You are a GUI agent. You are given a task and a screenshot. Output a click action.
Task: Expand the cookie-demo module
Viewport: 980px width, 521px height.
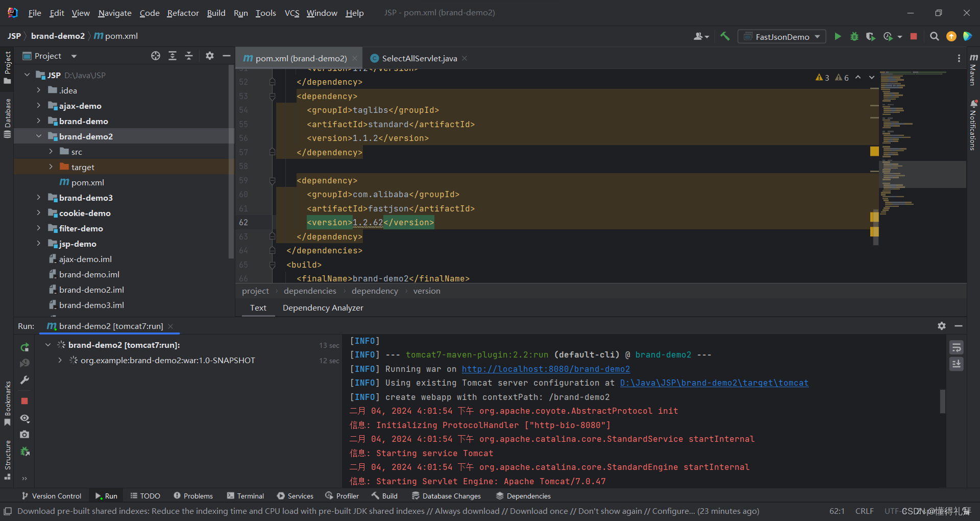pos(39,213)
